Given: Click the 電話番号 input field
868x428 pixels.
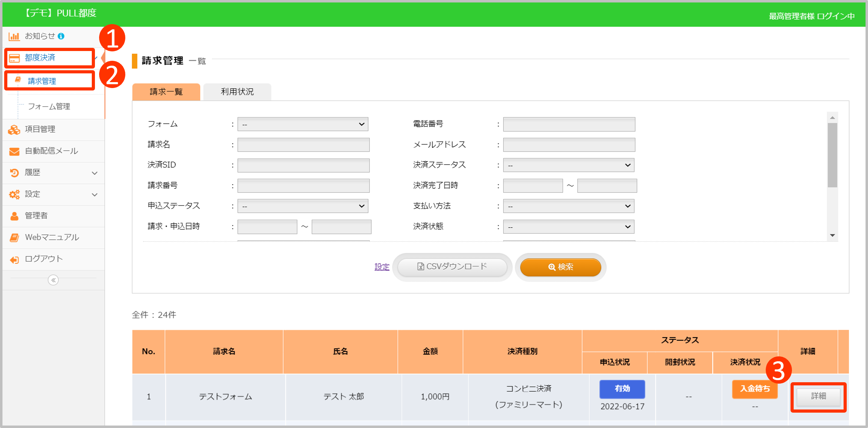Looking at the screenshot, I should (569, 124).
